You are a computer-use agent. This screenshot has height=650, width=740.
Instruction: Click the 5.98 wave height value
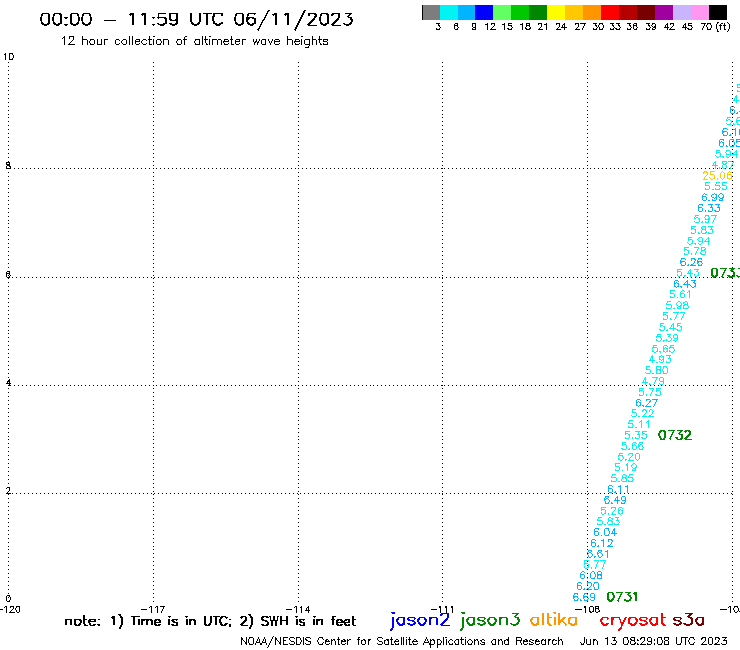coord(677,306)
